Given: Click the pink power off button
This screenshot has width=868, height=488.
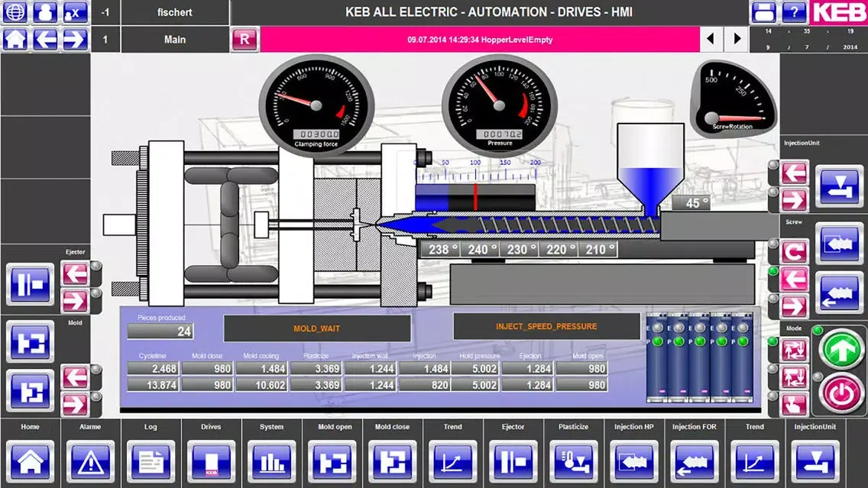Looking at the screenshot, I should point(841,393).
